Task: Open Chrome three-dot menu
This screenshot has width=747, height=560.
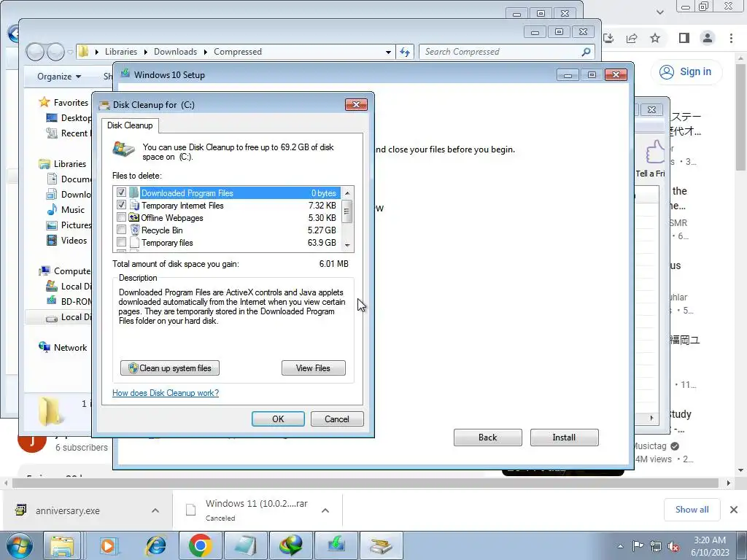Action: pyautogui.click(x=731, y=38)
